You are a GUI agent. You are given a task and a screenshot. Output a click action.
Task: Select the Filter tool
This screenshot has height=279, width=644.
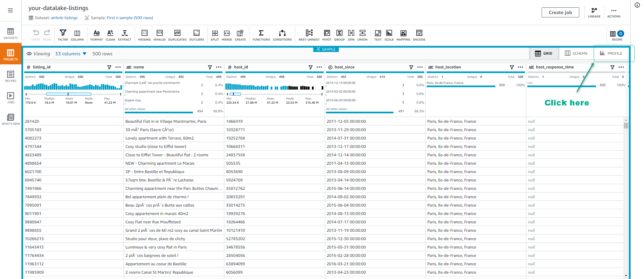[63, 35]
